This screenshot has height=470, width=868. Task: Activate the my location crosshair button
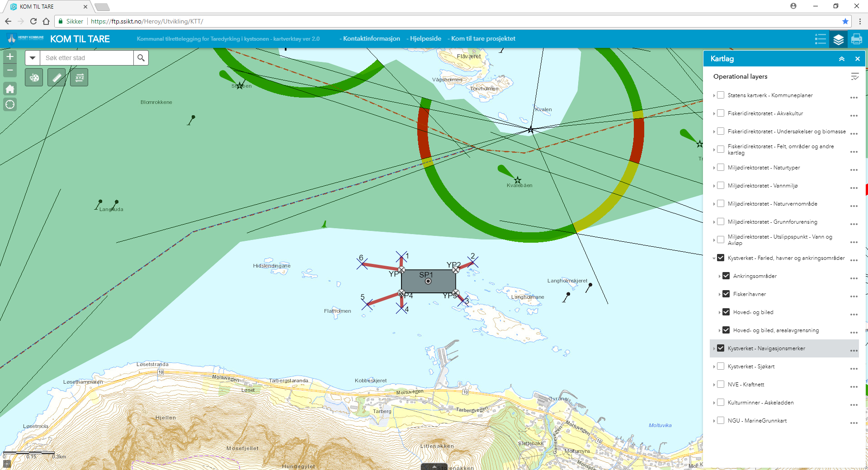[10, 105]
